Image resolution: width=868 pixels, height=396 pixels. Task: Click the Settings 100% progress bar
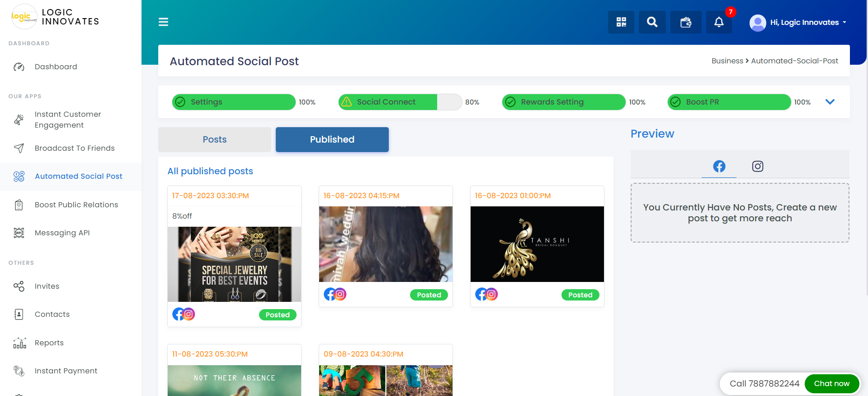coord(234,102)
